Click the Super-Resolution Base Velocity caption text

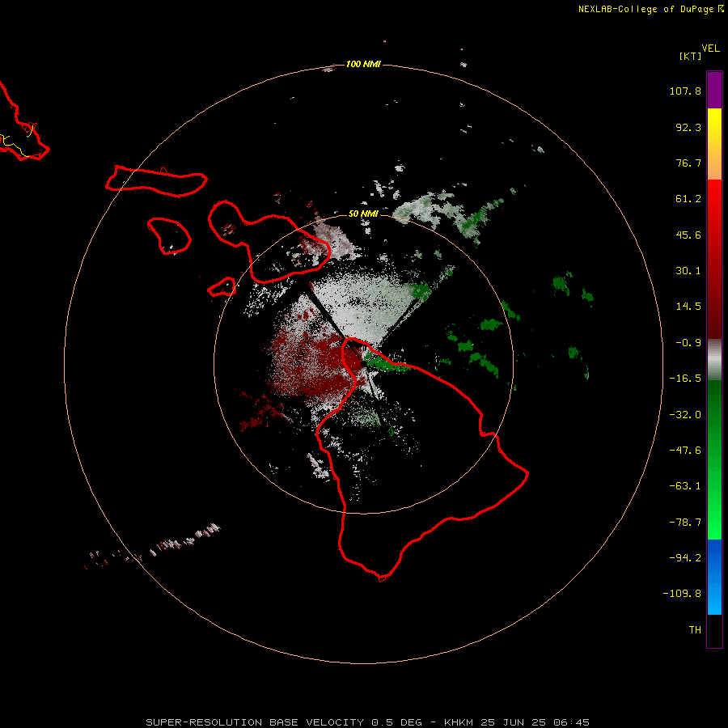pyautogui.click(x=368, y=722)
